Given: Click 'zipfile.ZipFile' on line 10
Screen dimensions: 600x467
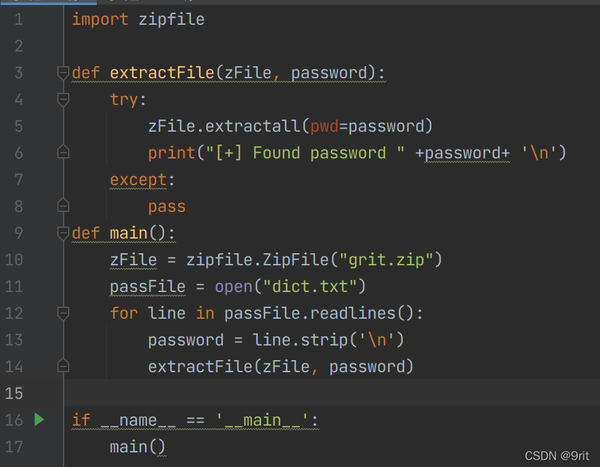Looking at the screenshot, I should pyautogui.click(x=257, y=260).
